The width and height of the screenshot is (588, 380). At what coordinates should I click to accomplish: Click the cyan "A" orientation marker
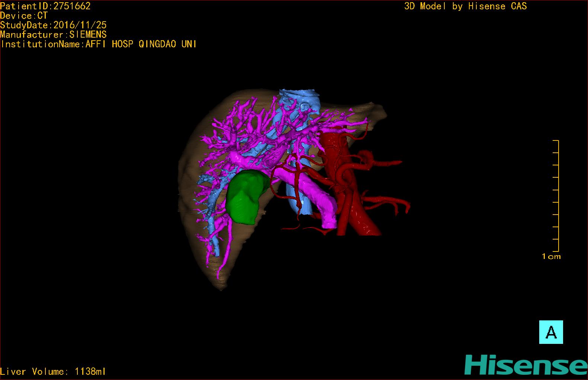[x=551, y=332]
